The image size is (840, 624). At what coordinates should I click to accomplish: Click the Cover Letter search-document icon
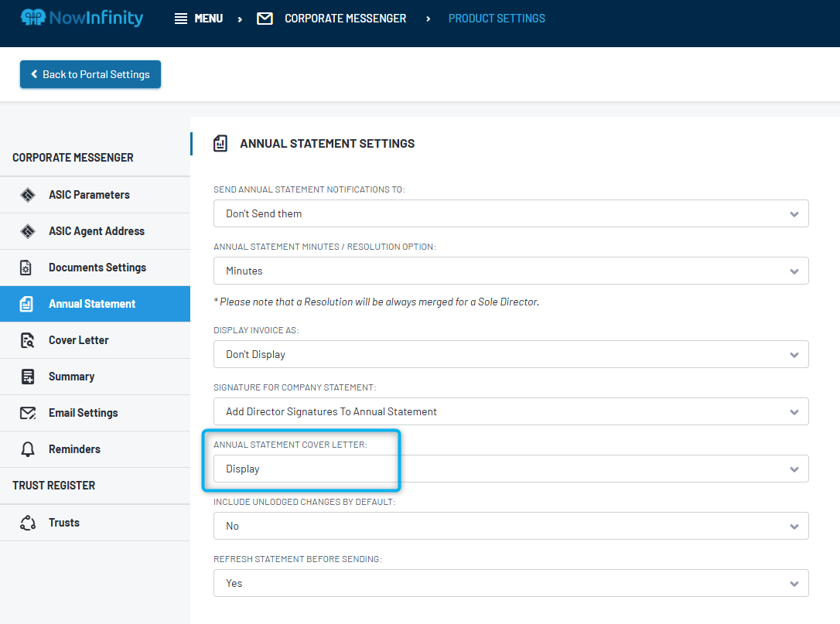pyautogui.click(x=27, y=341)
